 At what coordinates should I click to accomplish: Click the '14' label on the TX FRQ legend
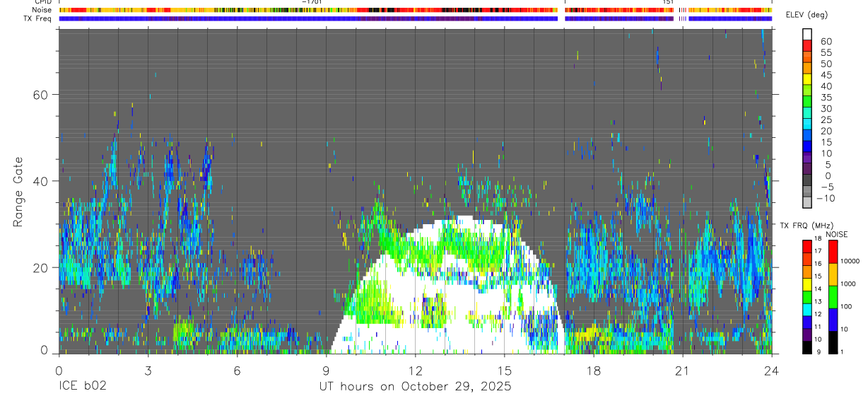point(819,289)
